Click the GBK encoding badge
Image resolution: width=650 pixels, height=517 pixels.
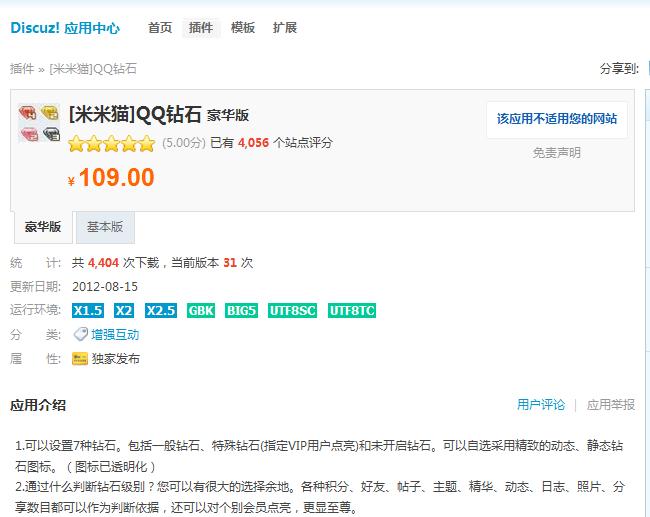click(x=201, y=311)
